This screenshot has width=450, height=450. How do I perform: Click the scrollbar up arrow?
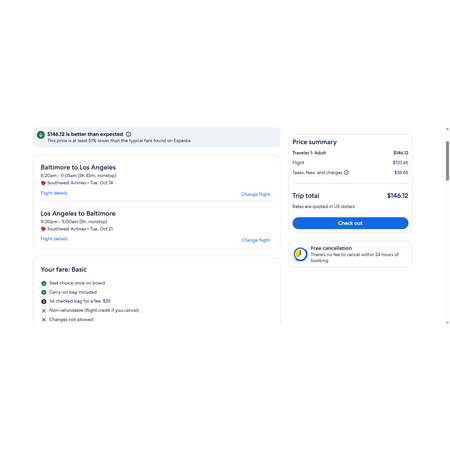click(x=447, y=129)
